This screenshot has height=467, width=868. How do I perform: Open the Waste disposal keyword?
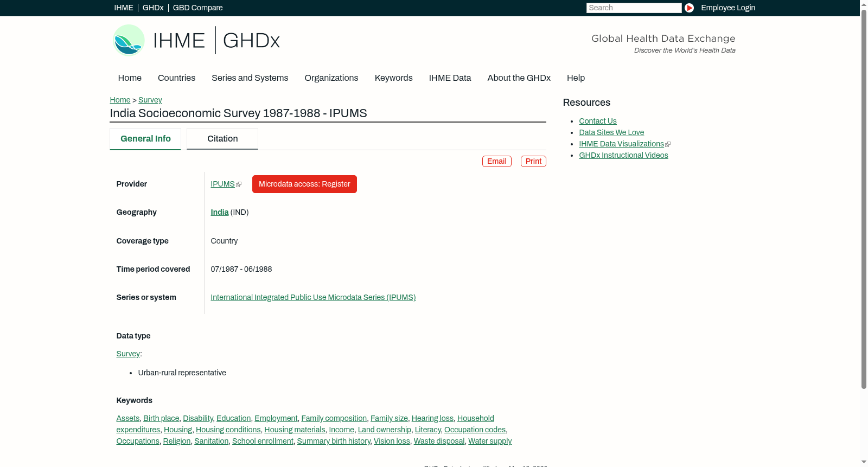pyautogui.click(x=439, y=441)
